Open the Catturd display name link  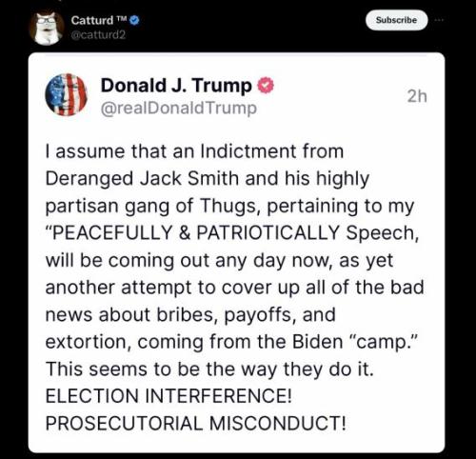92,20
